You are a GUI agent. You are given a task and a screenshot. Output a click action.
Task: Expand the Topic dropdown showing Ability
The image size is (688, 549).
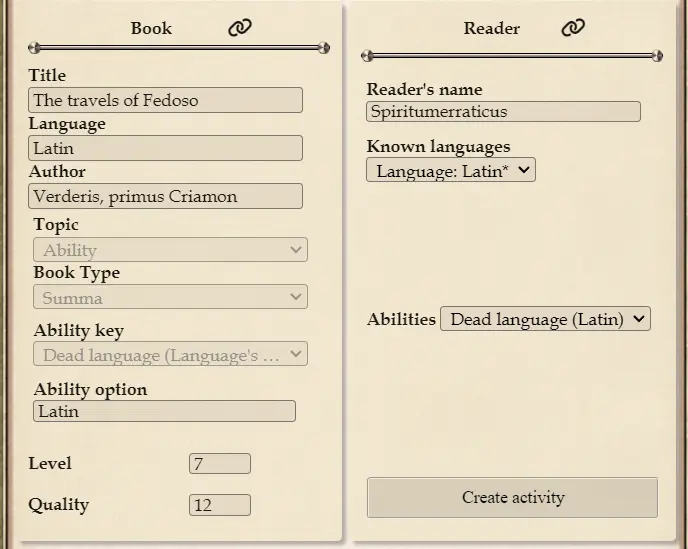coord(170,250)
